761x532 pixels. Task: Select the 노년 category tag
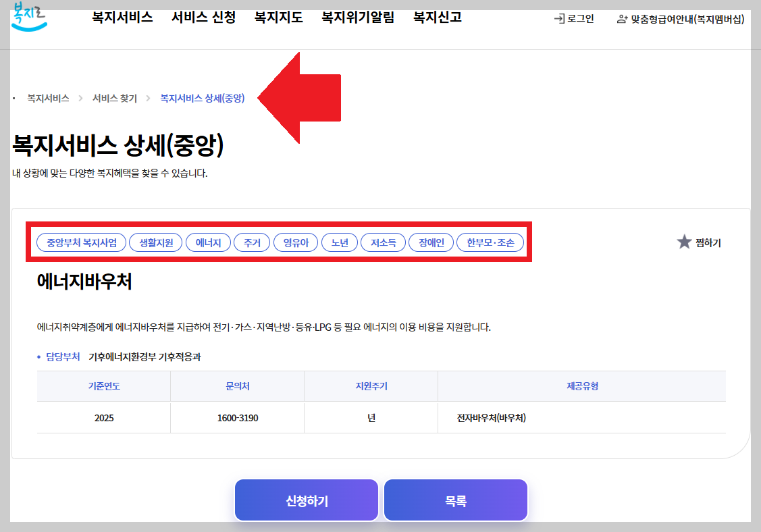pos(340,242)
